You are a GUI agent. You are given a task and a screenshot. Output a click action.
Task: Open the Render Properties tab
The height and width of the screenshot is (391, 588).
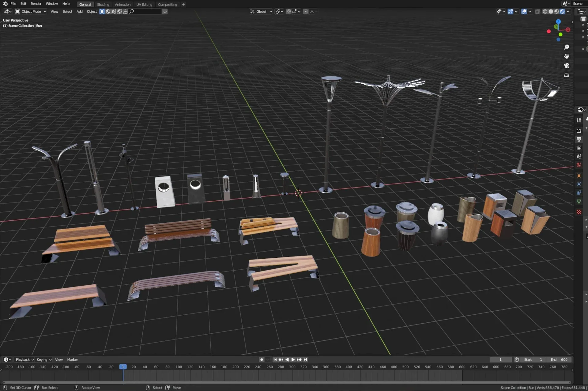[579, 130]
